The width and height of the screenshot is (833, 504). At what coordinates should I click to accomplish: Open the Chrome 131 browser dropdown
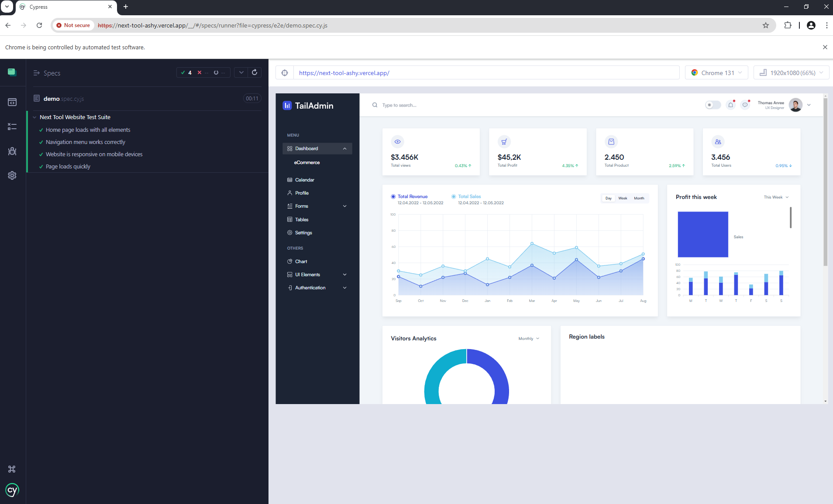click(x=716, y=73)
